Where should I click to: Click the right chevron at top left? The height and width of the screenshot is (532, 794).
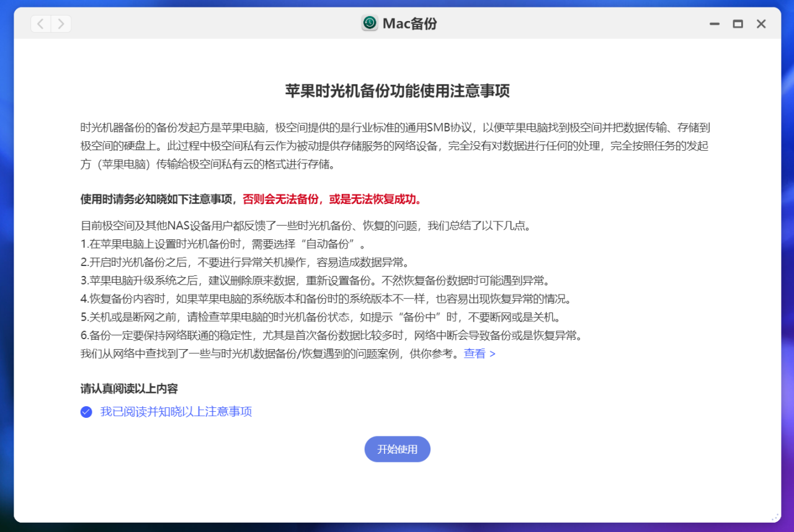pos(60,24)
